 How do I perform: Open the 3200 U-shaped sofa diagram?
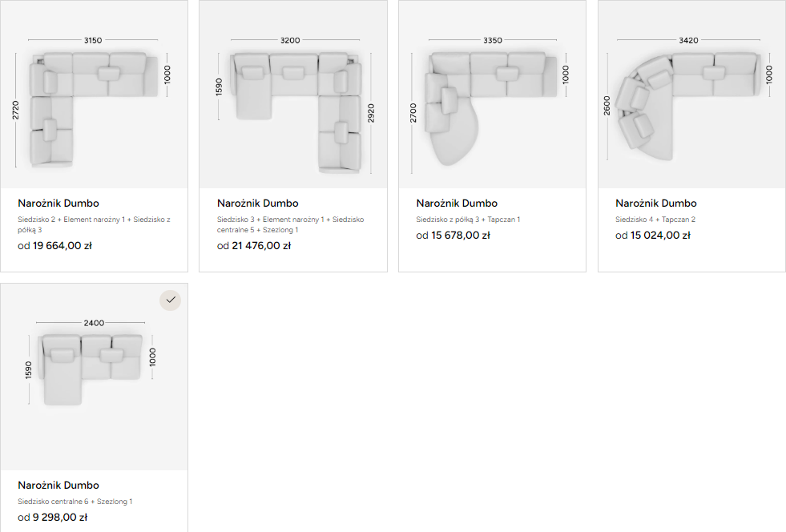pos(293,95)
